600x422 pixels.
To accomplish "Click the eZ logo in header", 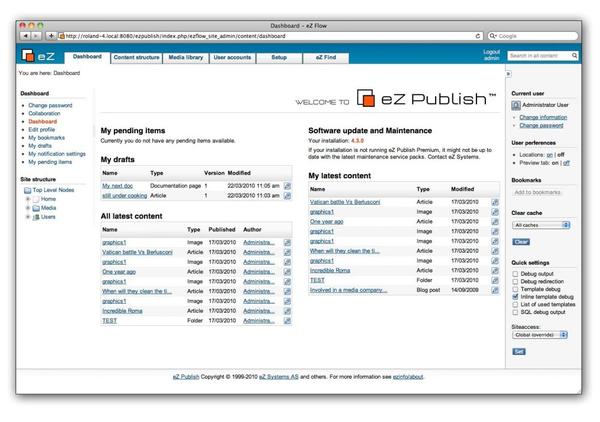I will click(38, 56).
